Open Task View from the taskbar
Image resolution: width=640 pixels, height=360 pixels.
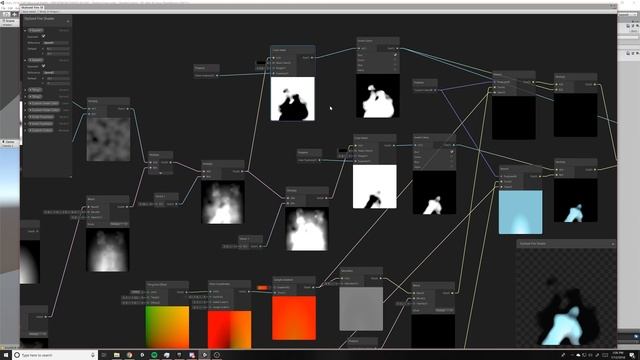pos(104,355)
